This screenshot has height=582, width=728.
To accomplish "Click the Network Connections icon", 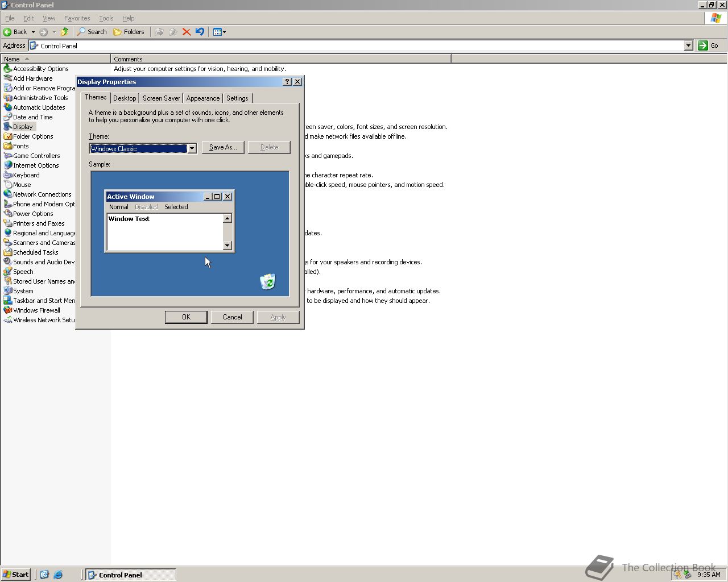I will pyautogui.click(x=8, y=194).
